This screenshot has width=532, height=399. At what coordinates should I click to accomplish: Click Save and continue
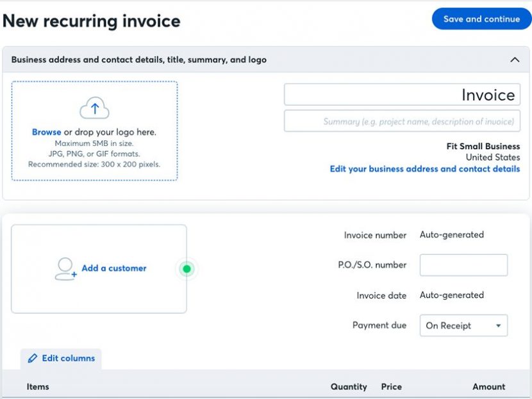tap(481, 19)
